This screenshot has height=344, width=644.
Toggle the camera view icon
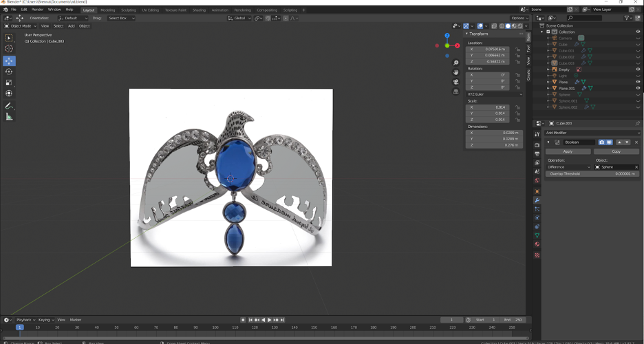point(455,82)
